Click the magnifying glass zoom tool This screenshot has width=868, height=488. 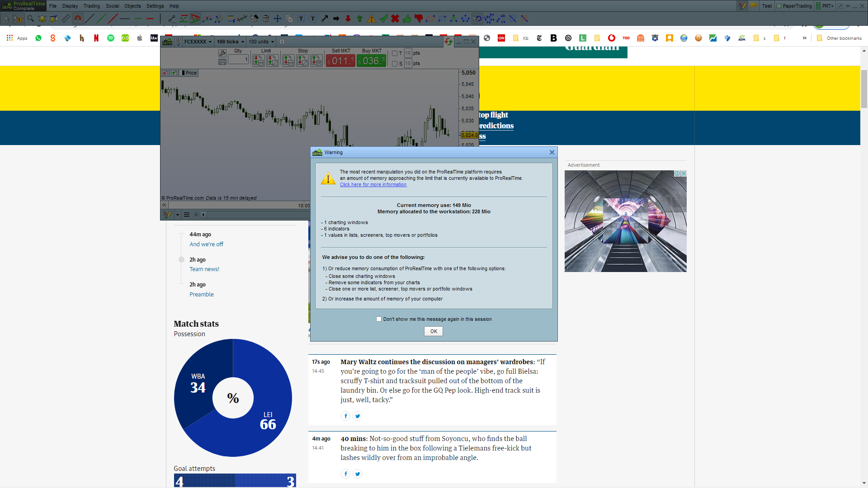[30, 19]
